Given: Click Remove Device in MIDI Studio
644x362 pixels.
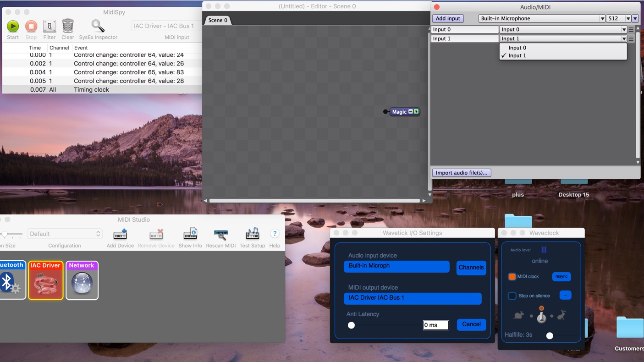Looking at the screenshot, I should click(156, 234).
